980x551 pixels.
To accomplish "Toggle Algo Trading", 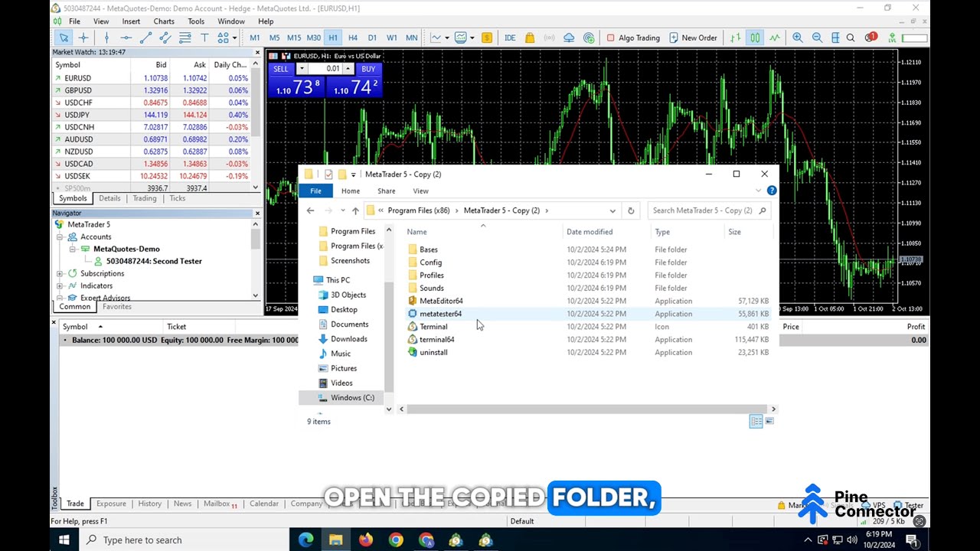I will [633, 37].
